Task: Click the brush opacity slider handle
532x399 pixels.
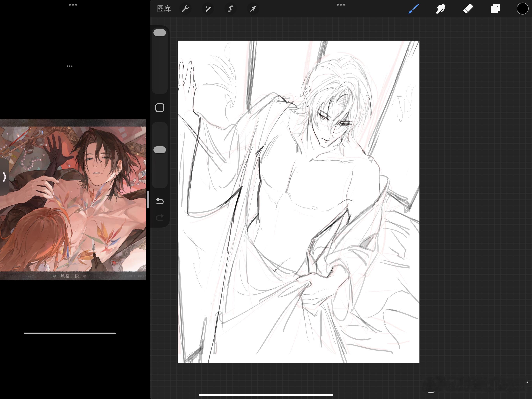Action: (x=160, y=150)
